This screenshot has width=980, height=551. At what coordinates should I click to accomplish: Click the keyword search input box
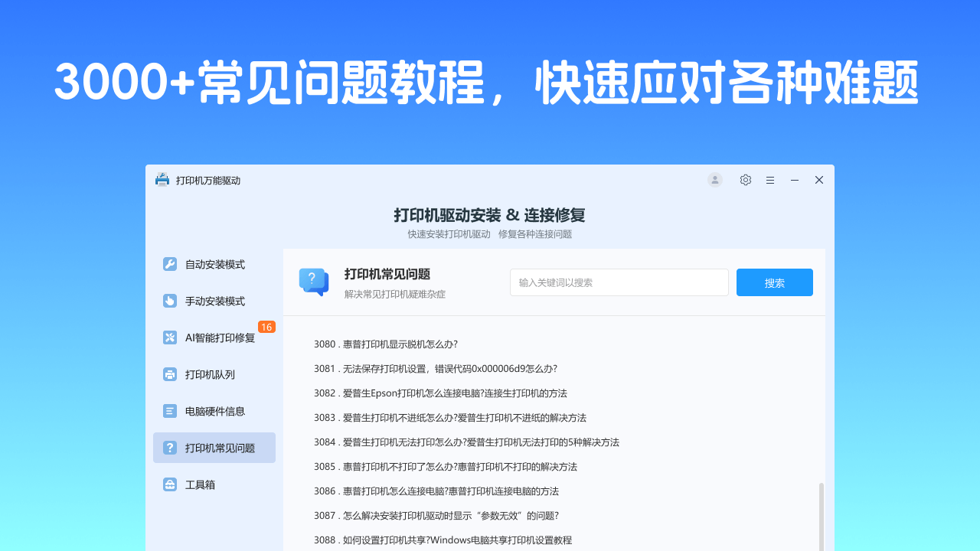coord(619,282)
